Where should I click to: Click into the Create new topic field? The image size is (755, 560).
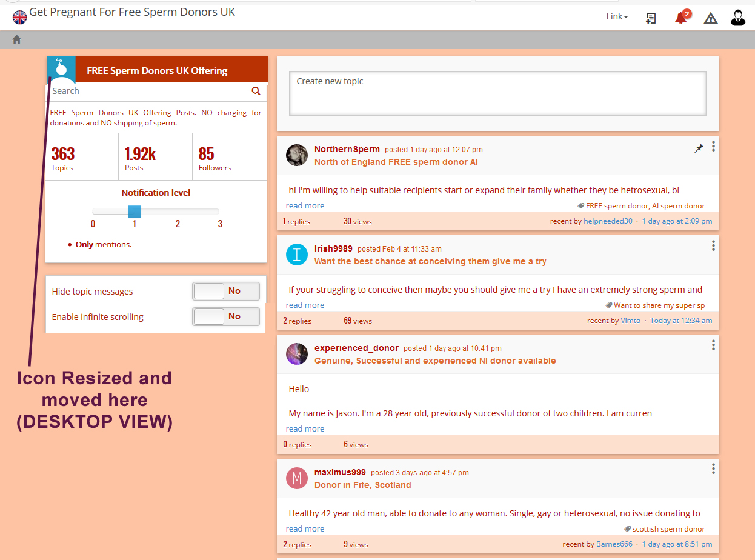pyautogui.click(x=497, y=93)
